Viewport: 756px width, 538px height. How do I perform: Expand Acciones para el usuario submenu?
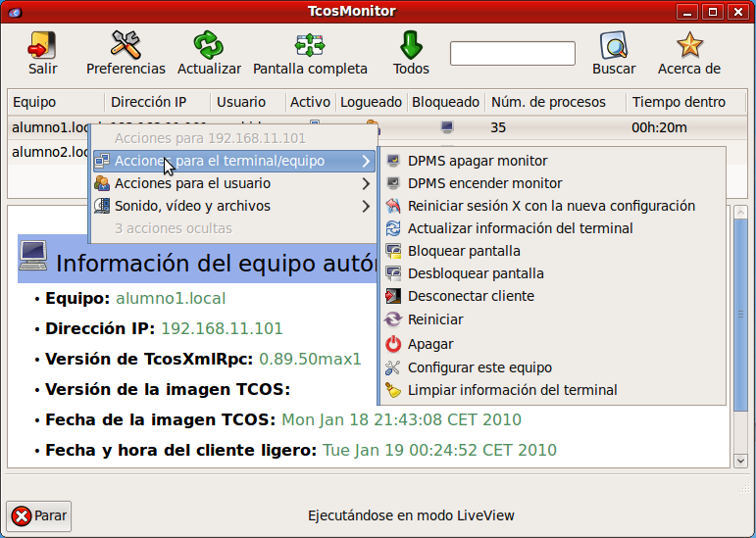[x=192, y=183]
